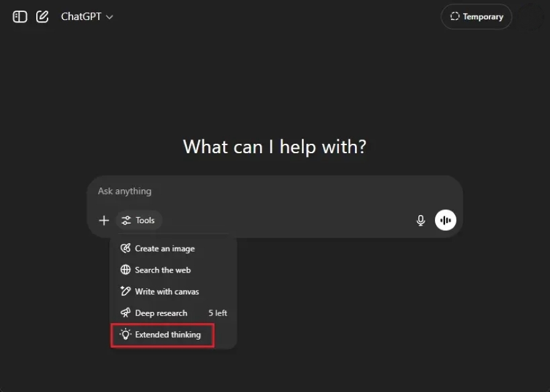550x392 pixels.
Task: Click the telescope icon for Deep research
Action: tap(125, 313)
